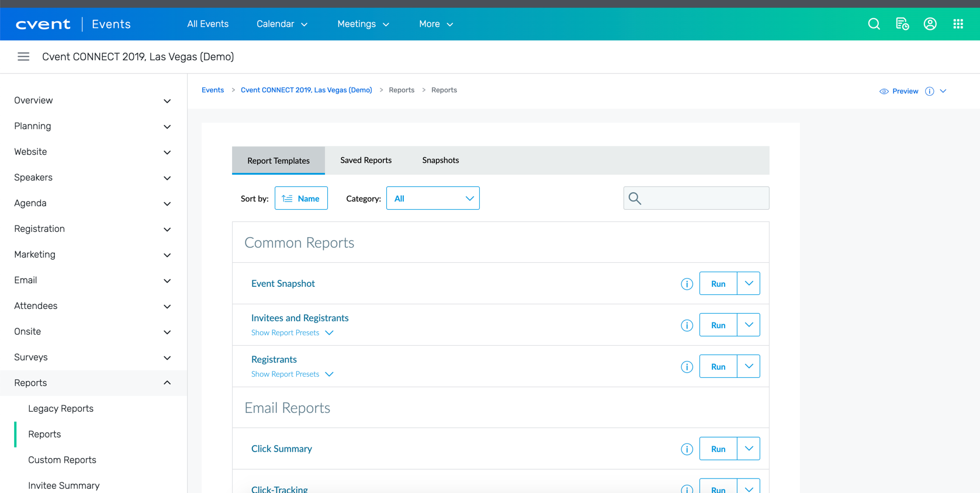The height and width of the screenshot is (493, 980).
Task: Expand the Website sidebar section
Action: (x=94, y=152)
